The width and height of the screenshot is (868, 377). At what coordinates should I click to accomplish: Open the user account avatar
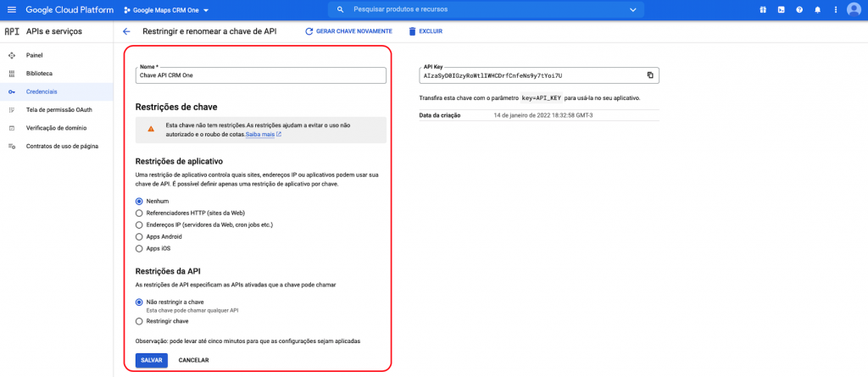854,9
